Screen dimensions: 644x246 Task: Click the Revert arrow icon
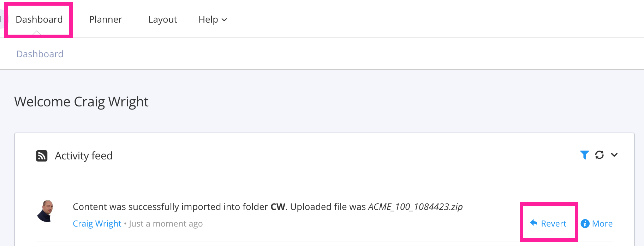point(533,223)
